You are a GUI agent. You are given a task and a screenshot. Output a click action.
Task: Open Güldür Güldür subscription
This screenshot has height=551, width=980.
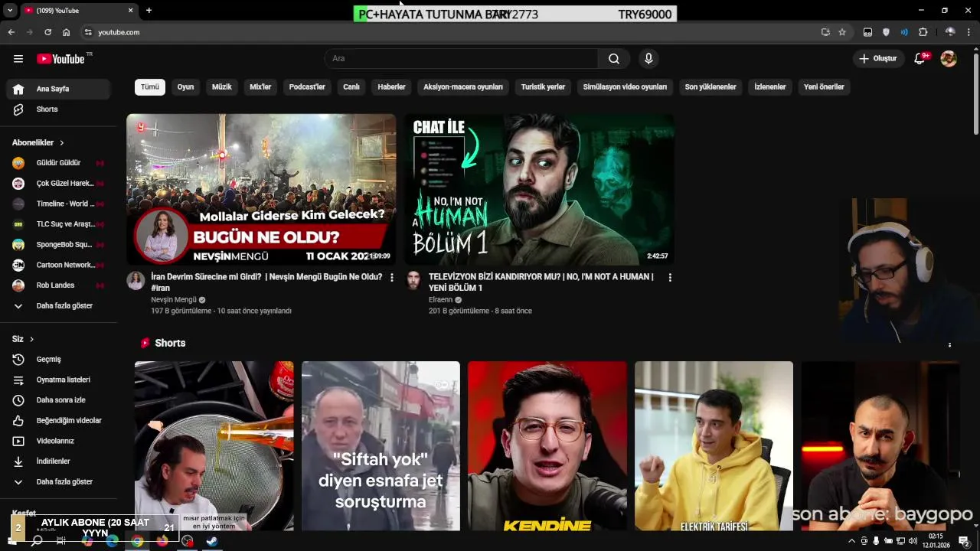point(58,163)
